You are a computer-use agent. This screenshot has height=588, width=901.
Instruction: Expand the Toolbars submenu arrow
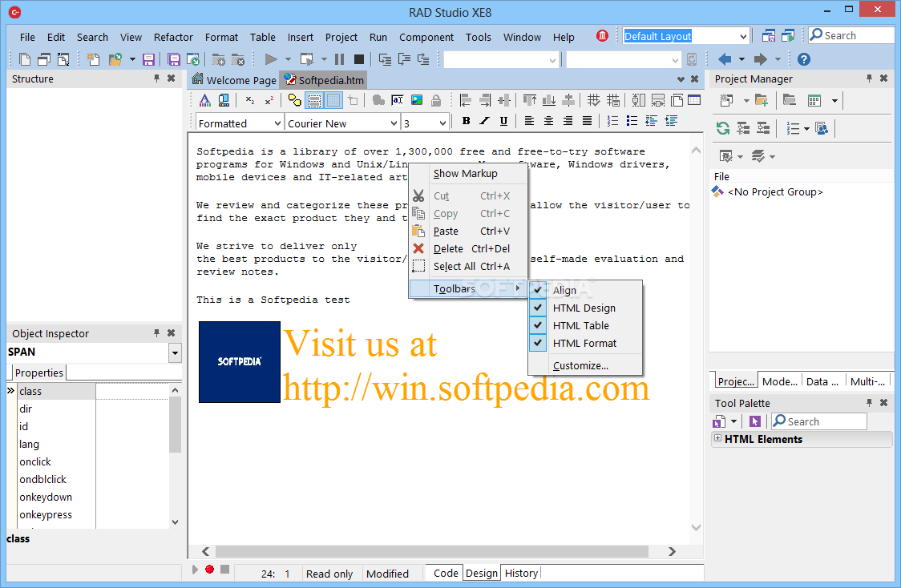518,288
